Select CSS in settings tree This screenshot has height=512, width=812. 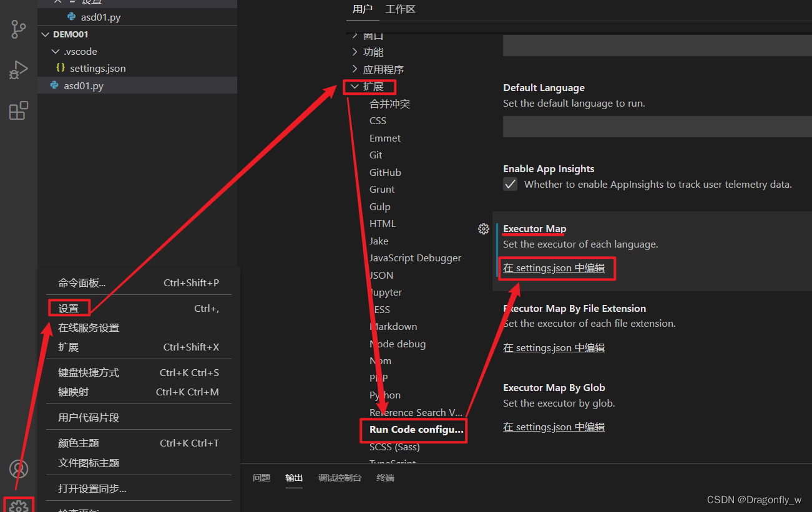point(378,121)
